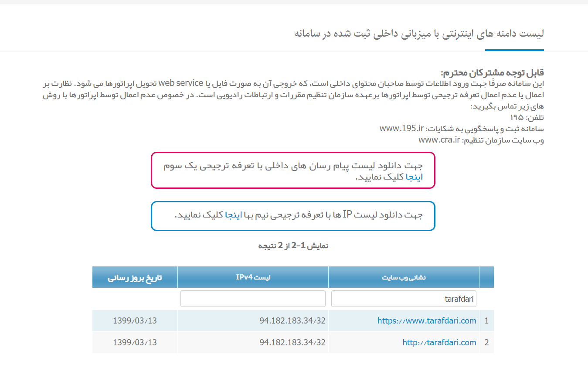Click the phone line 'تلفن: ۱۹۵'
The height and width of the screenshot is (368, 588).
point(527,118)
